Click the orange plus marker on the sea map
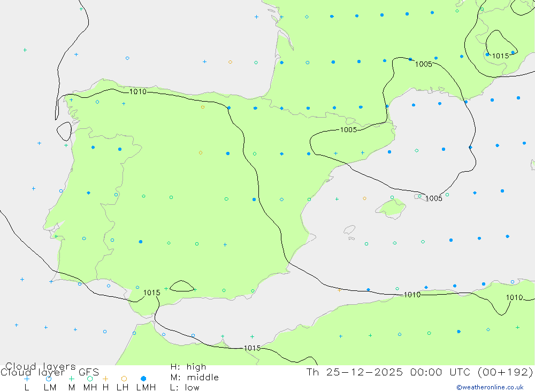The image size is (535, 392). point(339,290)
